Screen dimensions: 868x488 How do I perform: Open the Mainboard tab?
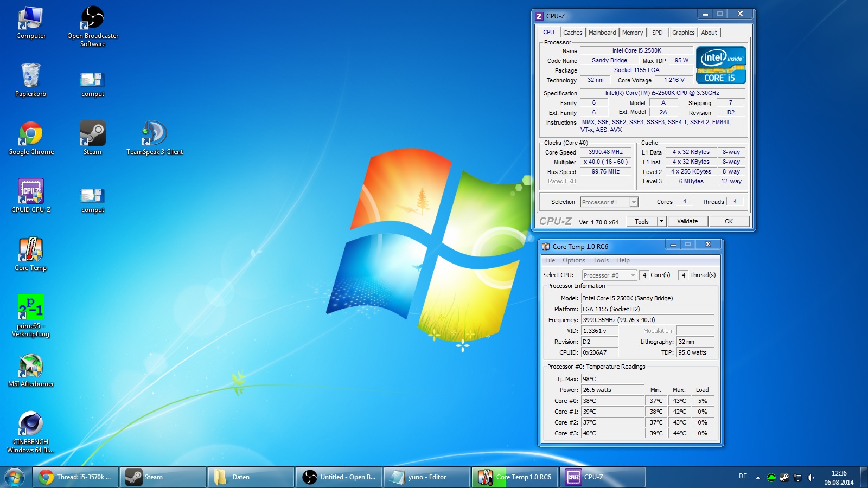(602, 33)
